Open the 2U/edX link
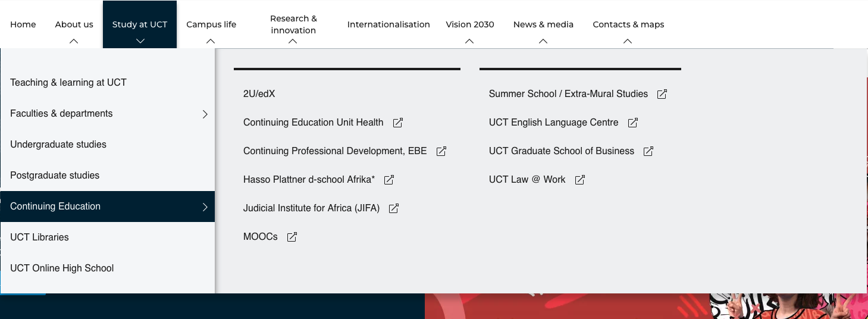 [259, 94]
